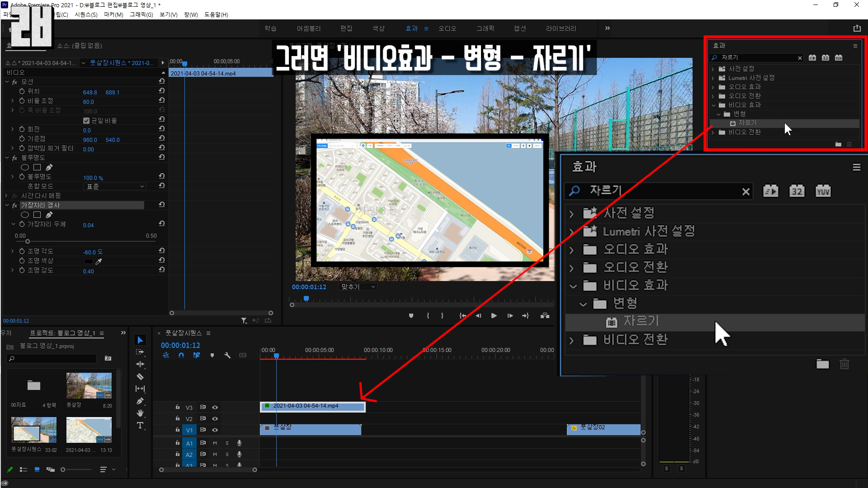Open the 혼합 모드 blend mode dropdown

pyautogui.click(x=115, y=186)
